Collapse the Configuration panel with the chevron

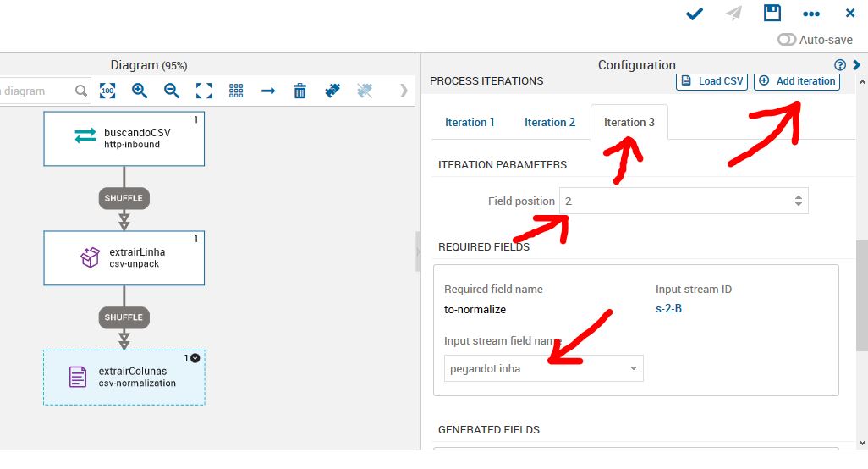(857, 65)
